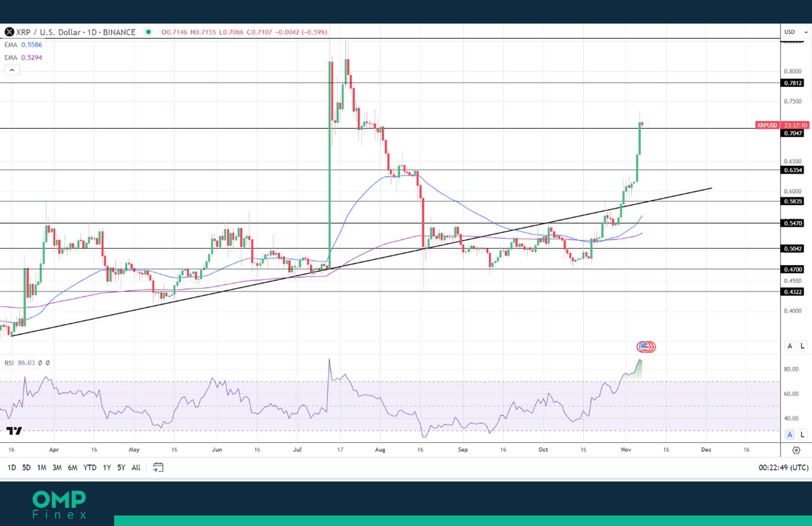Click the RSI 86.03 indicator label

tap(20, 363)
